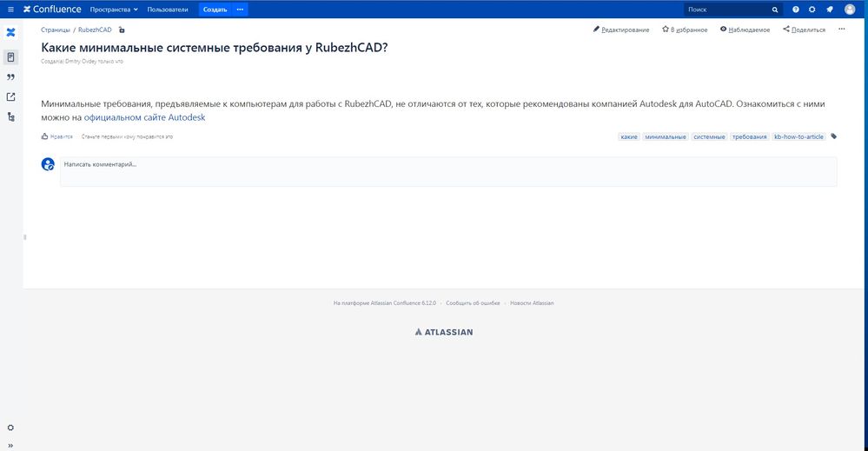This screenshot has height=451, width=868.
Task: Open space tools gear in sidebar
Action: 10,428
